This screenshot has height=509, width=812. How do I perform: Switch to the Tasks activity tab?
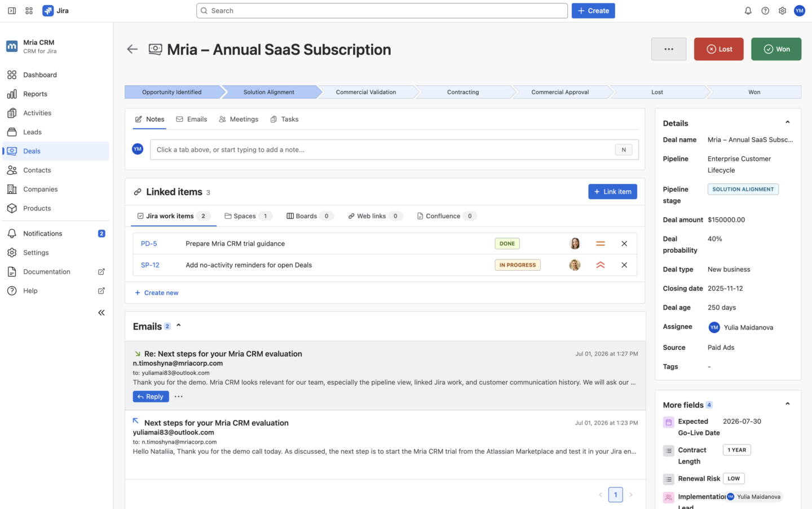point(284,119)
